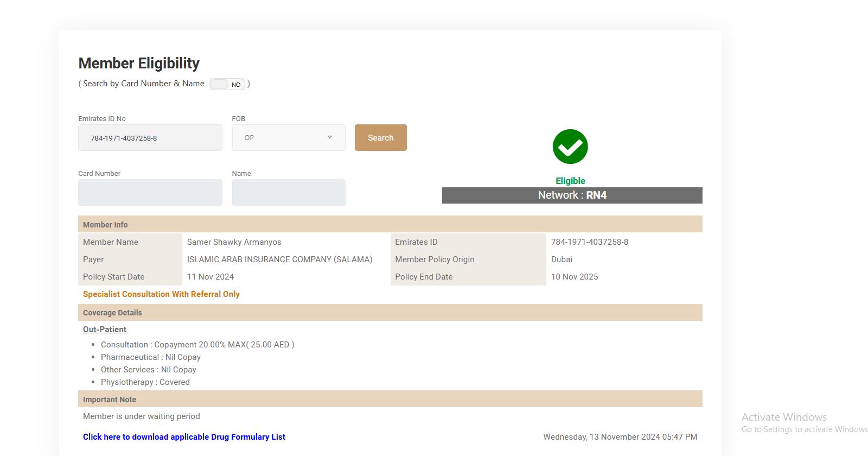The image size is (868, 456).
Task: Click the payer ISLAMIC ARAB INSURANCE COMPANY (SALAMA)
Action: pyautogui.click(x=280, y=259)
